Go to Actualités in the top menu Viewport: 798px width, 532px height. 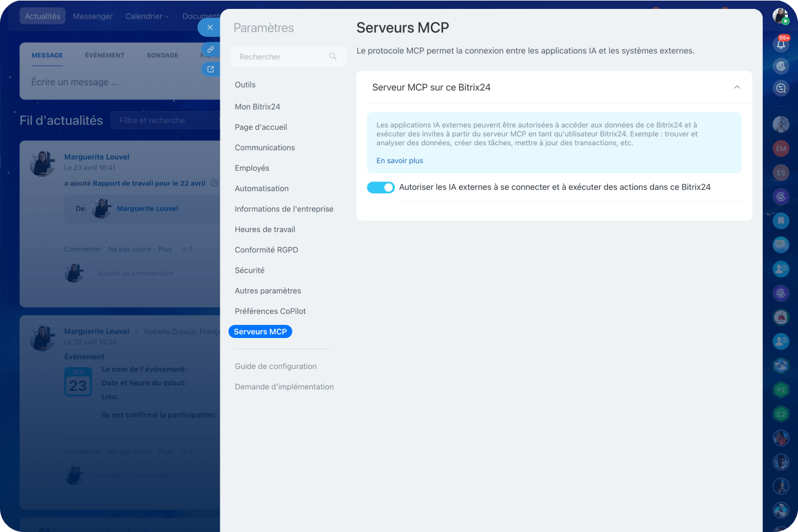(x=42, y=16)
